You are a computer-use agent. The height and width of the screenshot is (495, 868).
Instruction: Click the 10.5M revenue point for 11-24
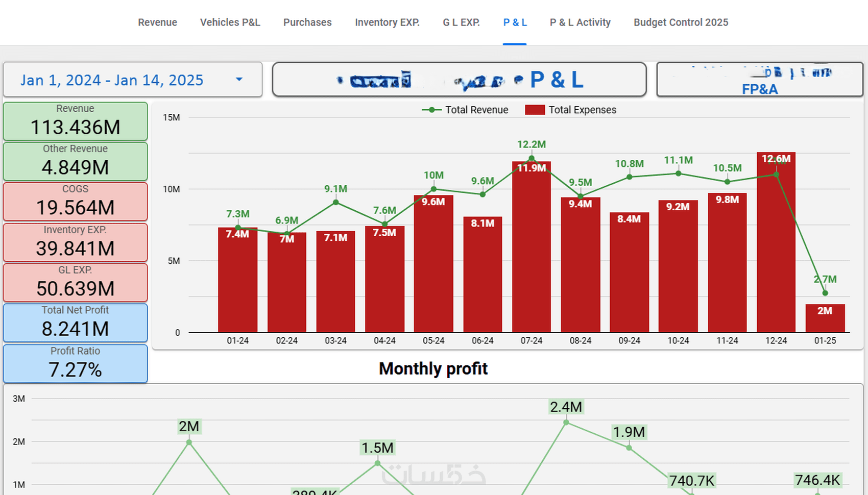coord(727,182)
